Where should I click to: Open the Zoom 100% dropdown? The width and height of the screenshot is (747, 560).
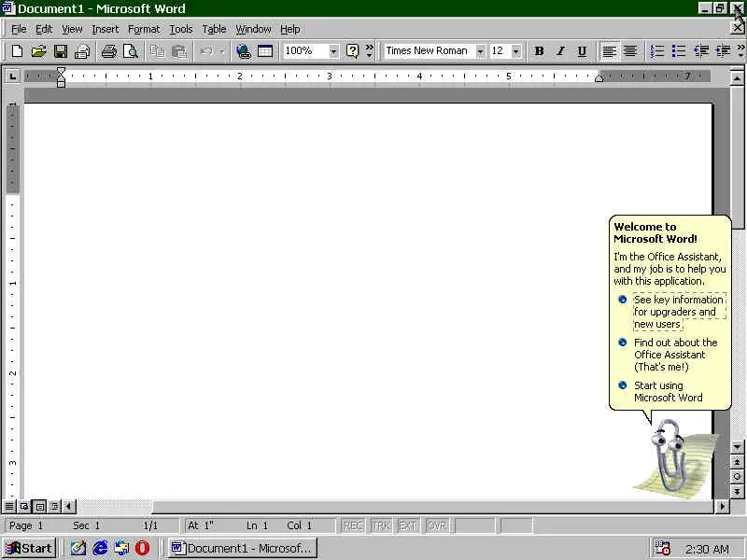click(x=333, y=51)
